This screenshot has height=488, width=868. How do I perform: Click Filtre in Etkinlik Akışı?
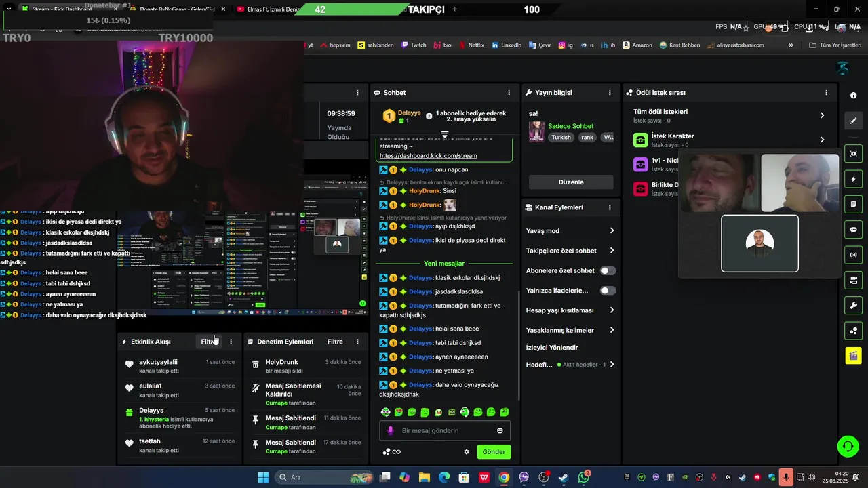tap(210, 342)
